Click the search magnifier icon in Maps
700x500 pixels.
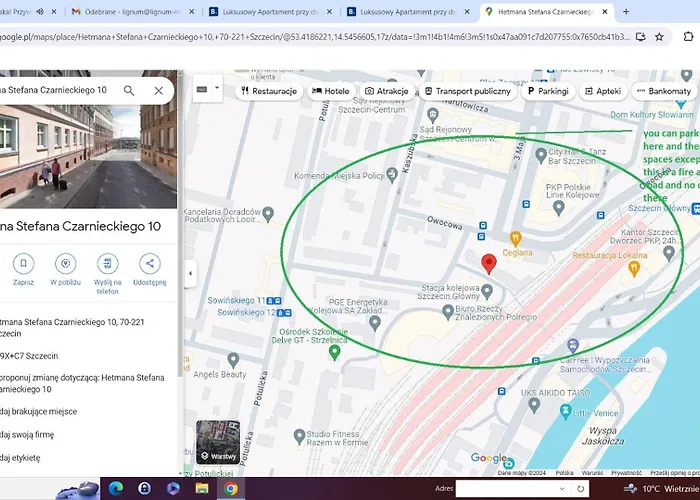(x=129, y=90)
